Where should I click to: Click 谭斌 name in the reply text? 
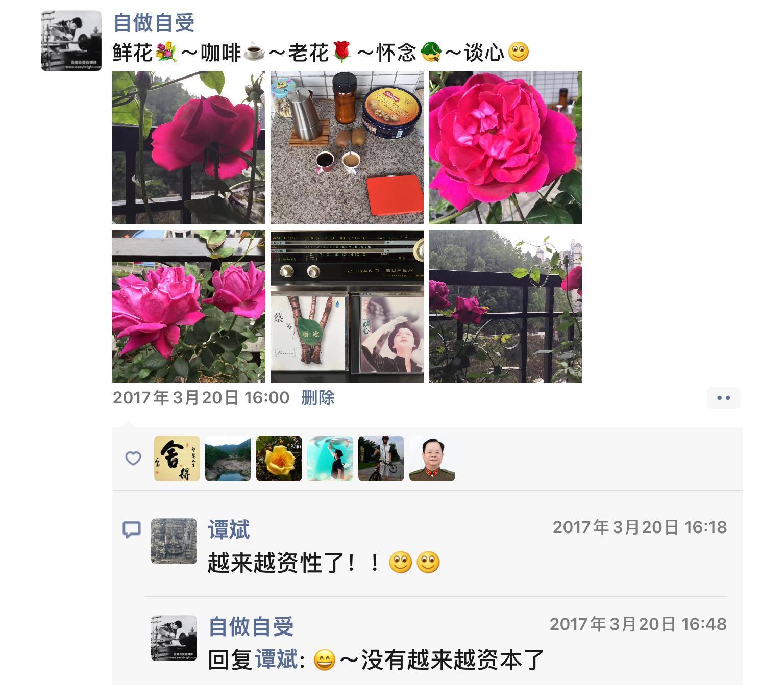[x=276, y=659]
